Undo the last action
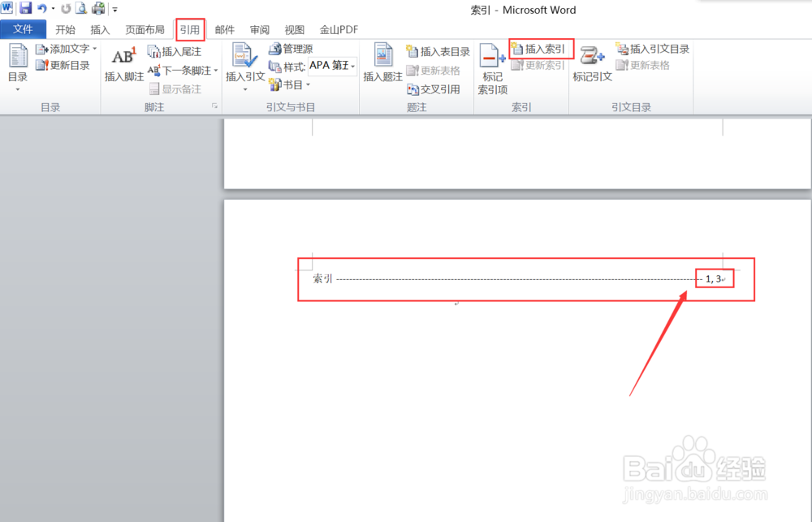Viewport: 812px width, 522px height. click(42, 8)
